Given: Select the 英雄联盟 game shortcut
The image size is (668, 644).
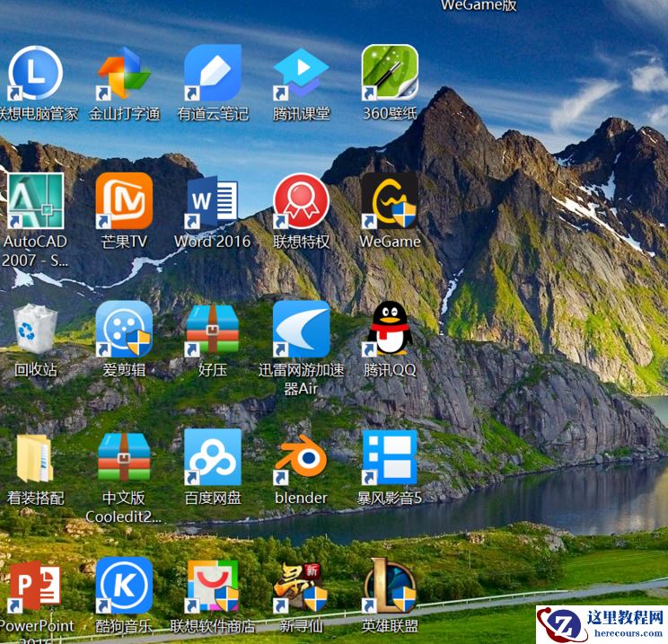Looking at the screenshot, I should (x=390, y=586).
